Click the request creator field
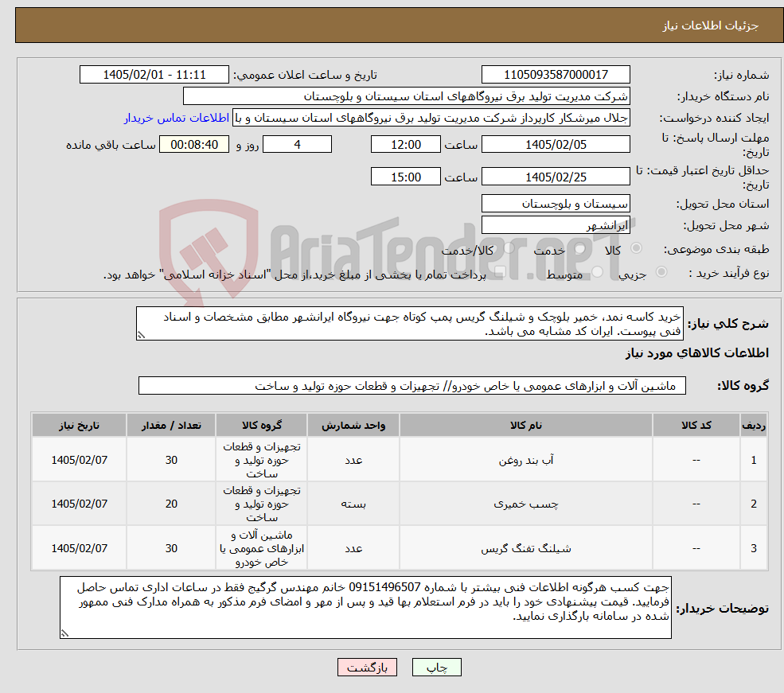784x693 pixels. [431, 118]
